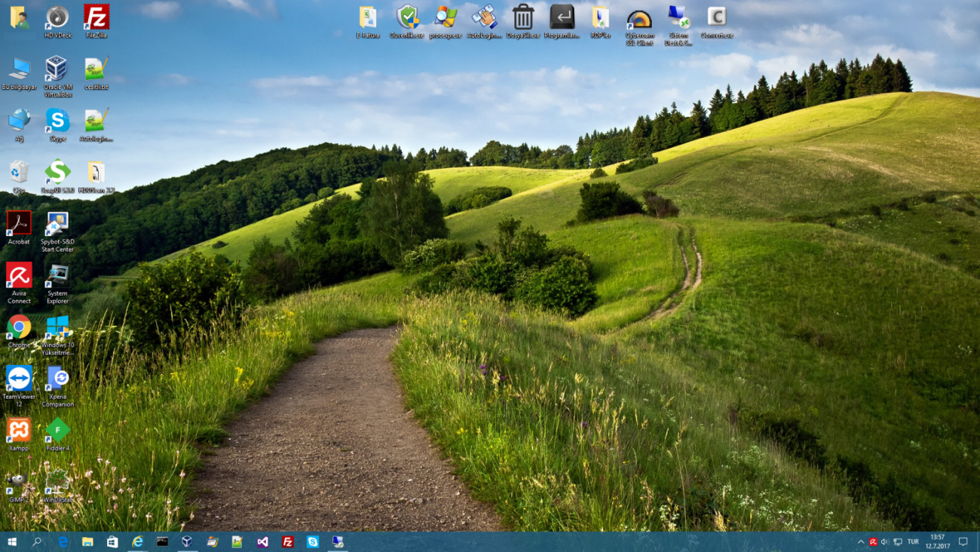Select the Avira Connect desktop icon

[x=19, y=284]
